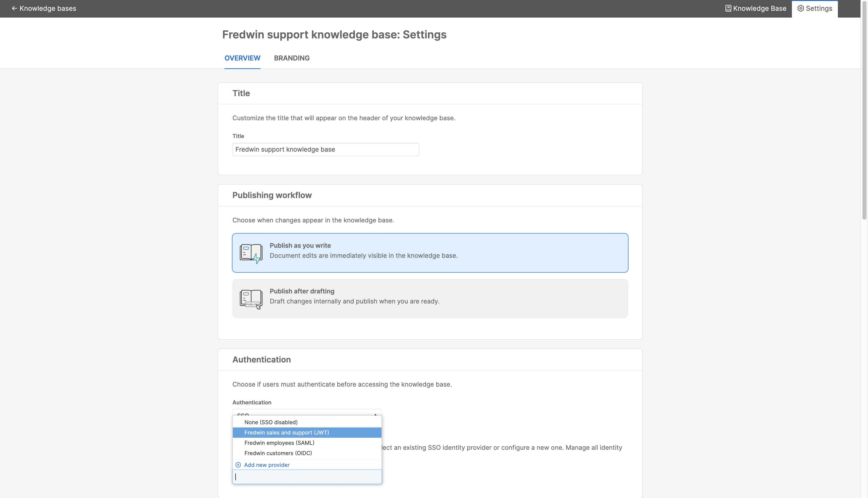Click the Title text input field
Viewport: 868px width, 498px height.
point(325,149)
